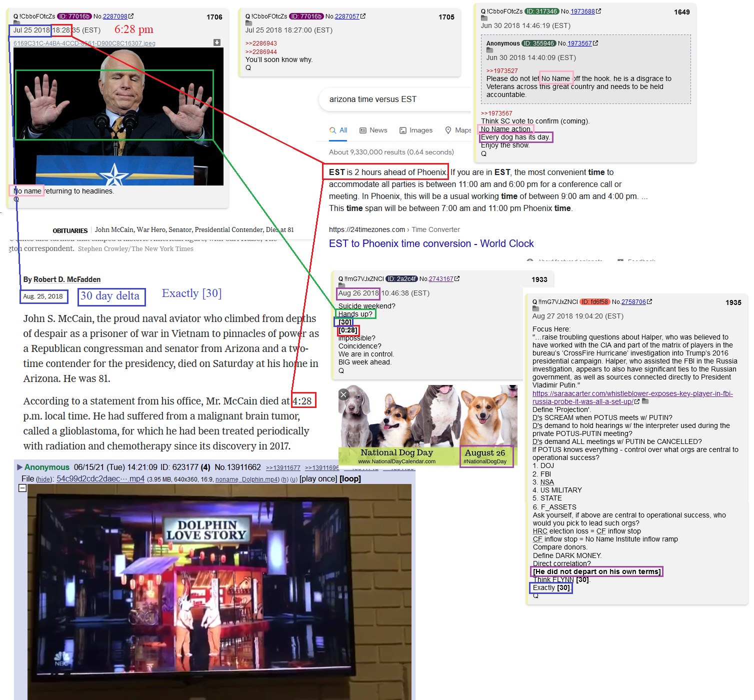This screenshot has width=754, height=700.
Task: Follow the red >>1973567 reply reference
Action: point(496,113)
